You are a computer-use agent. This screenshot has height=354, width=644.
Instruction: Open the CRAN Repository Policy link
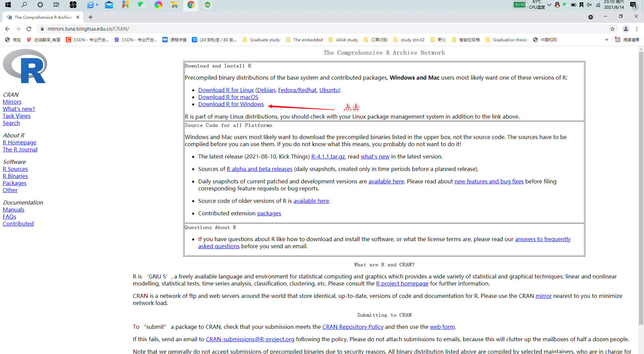point(353,327)
